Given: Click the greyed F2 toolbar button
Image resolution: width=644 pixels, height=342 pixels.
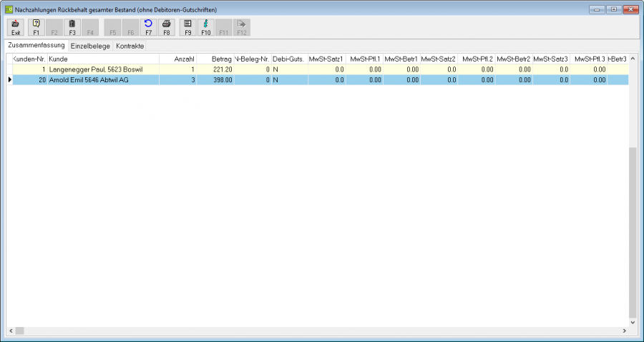Looking at the screenshot, I should coord(54,27).
